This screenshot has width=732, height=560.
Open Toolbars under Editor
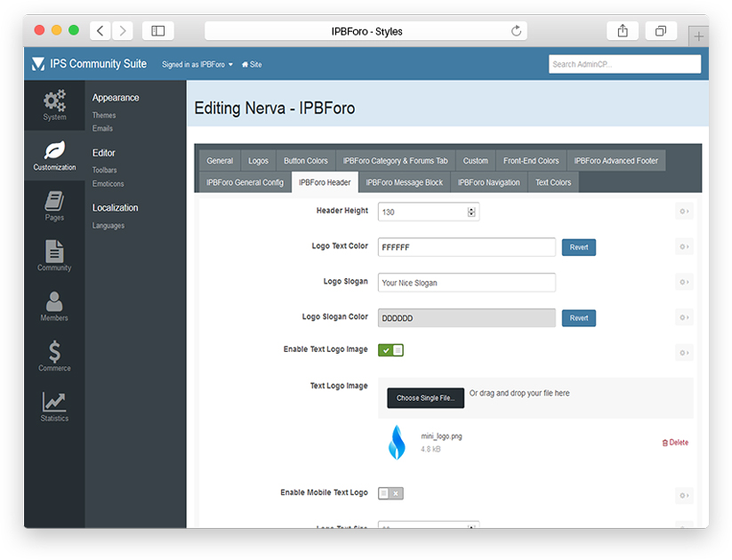pos(104,171)
